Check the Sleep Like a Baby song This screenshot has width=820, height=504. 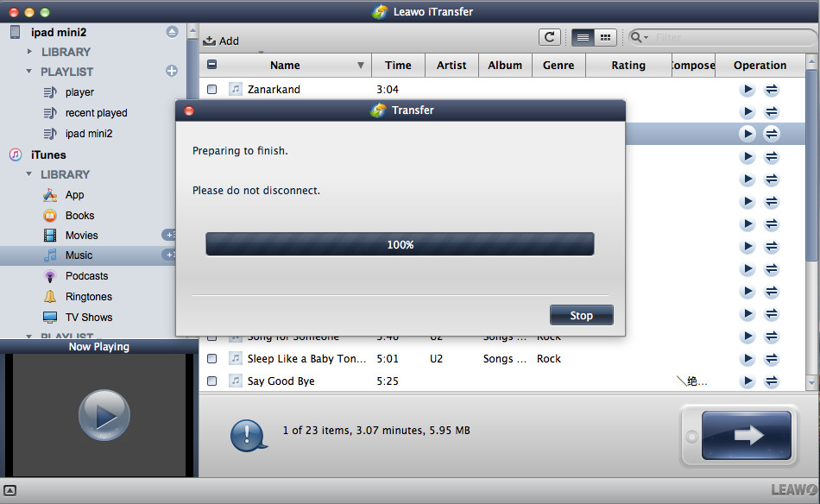click(x=212, y=359)
